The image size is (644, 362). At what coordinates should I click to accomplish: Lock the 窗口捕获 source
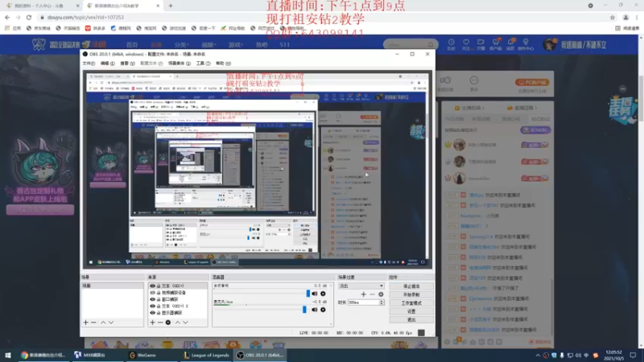pos(159,299)
